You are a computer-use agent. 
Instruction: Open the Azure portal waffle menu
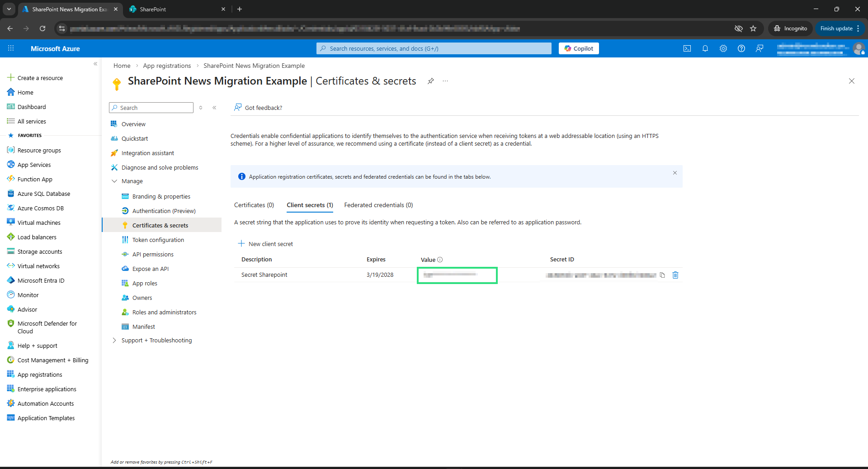pyautogui.click(x=11, y=48)
